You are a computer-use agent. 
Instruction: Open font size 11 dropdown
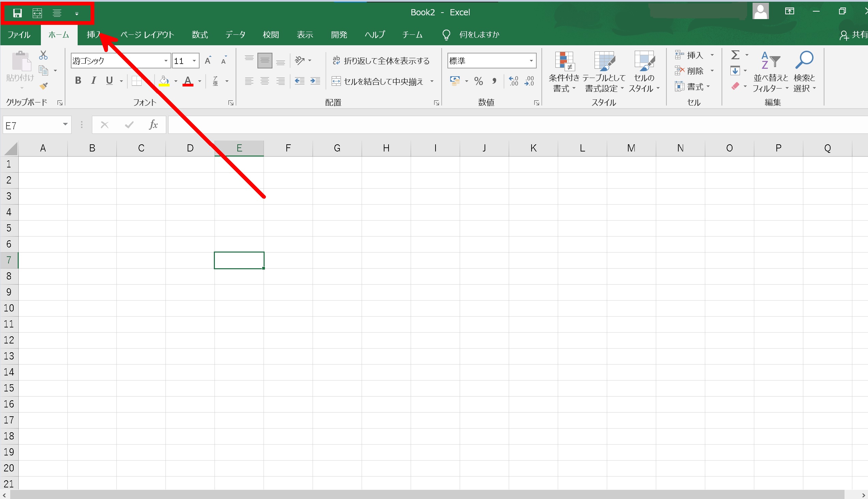(x=194, y=61)
